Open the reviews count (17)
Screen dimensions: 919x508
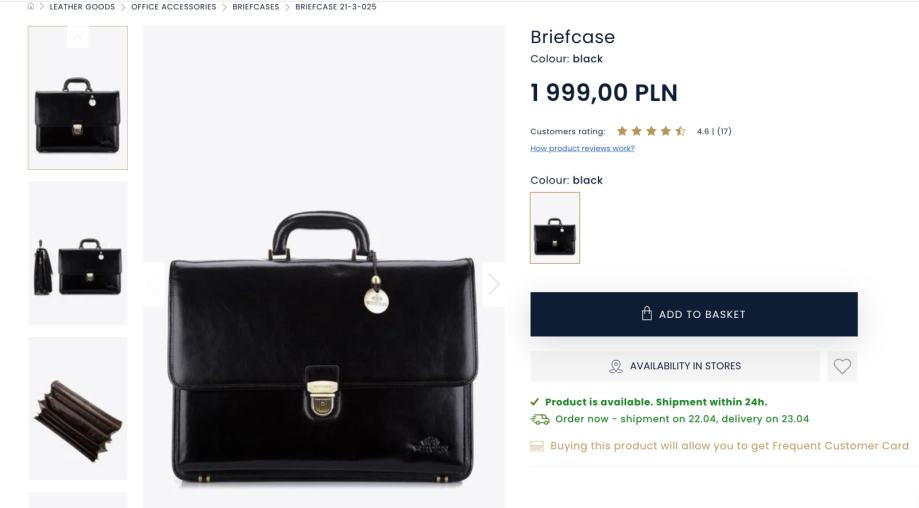click(x=723, y=131)
